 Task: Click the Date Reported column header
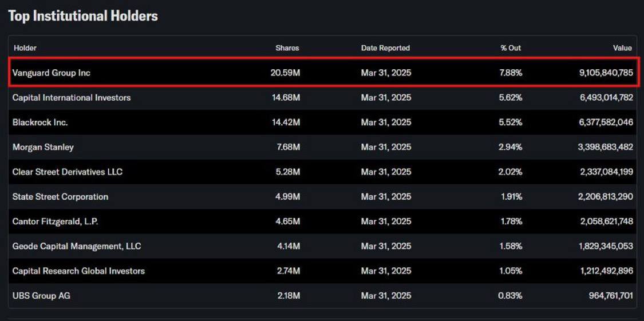tap(385, 48)
